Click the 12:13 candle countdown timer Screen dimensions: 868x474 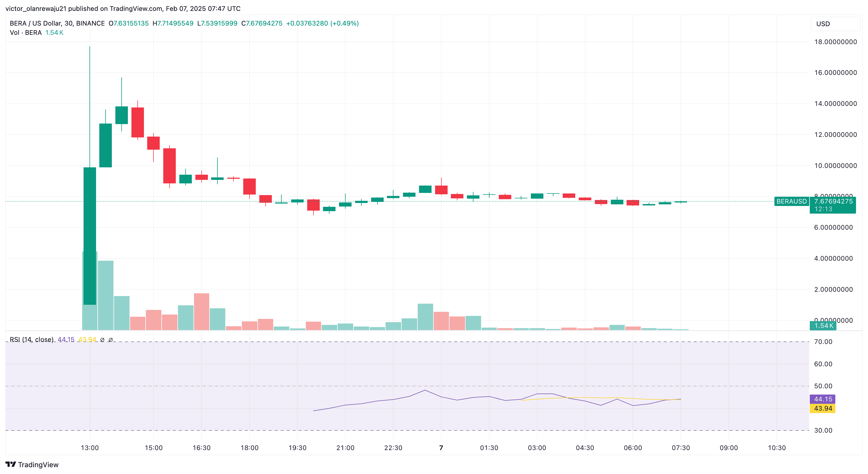click(x=823, y=209)
